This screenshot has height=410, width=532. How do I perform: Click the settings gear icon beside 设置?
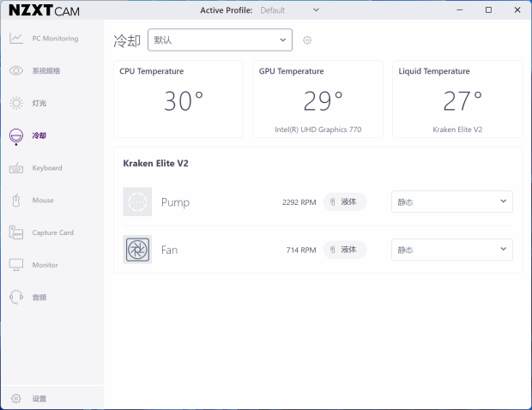coord(16,399)
